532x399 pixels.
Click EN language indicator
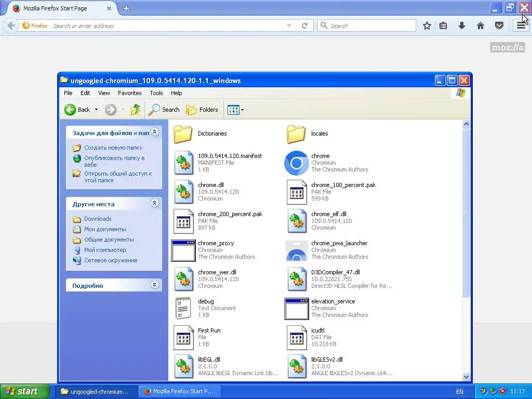[459, 392]
